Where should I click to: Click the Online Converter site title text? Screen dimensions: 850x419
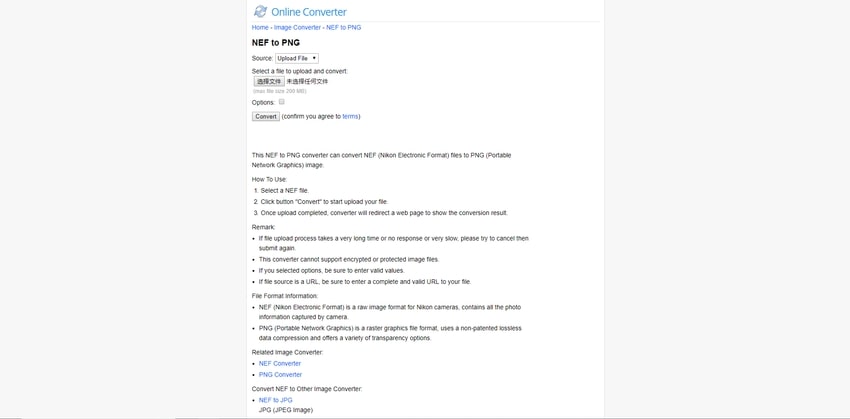point(309,12)
